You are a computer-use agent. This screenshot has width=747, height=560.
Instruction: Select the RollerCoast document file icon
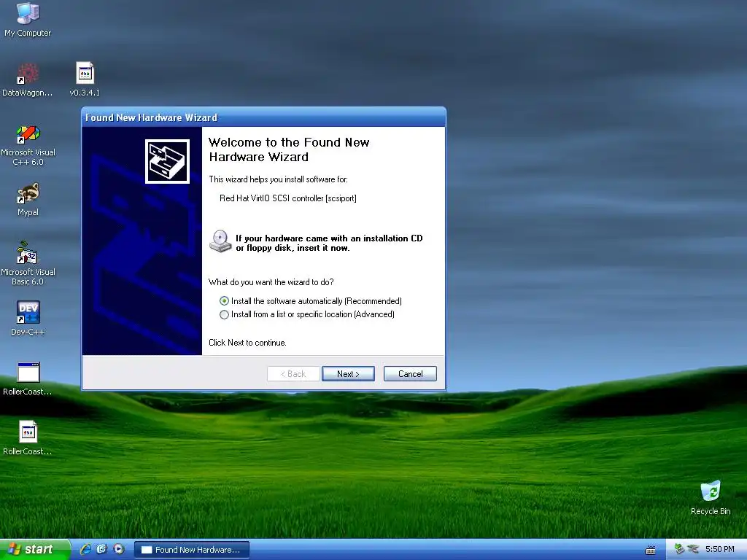point(28,438)
